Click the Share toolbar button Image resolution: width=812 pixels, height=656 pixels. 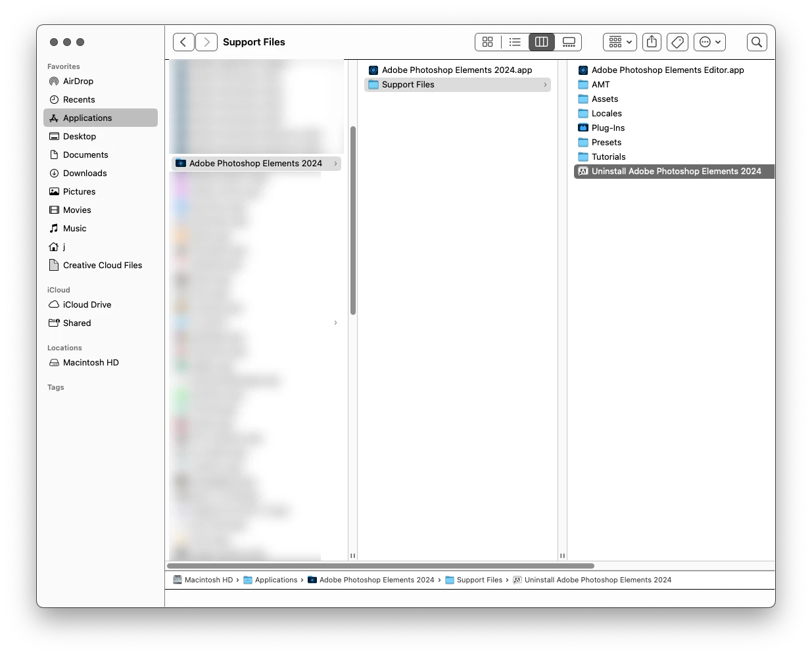(x=652, y=42)
